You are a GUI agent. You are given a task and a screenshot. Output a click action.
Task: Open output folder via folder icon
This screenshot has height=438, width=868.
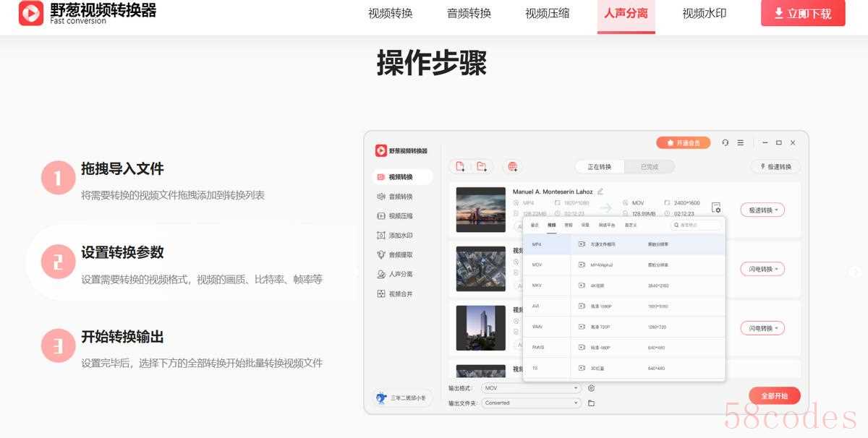[x=591, y=403]
